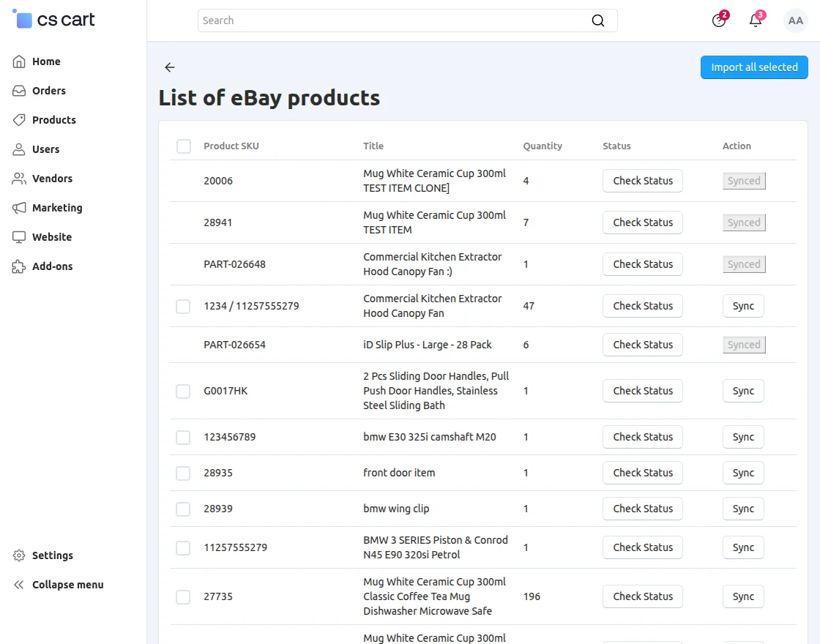Click the Product SKU column header
Viewport: 820px width, 644px height.
[x=231, y=146]
